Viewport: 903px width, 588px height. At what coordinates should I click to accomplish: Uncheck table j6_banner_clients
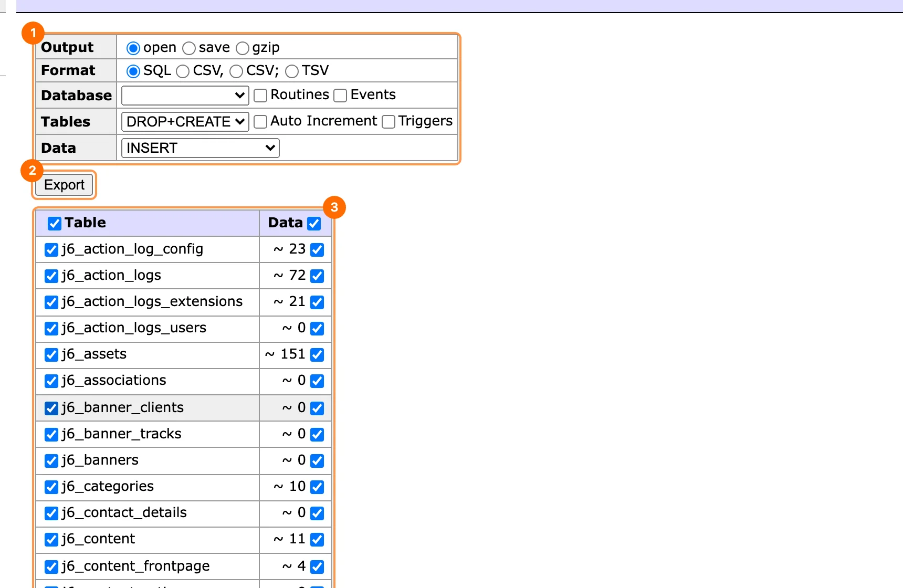tap(51, 408)
